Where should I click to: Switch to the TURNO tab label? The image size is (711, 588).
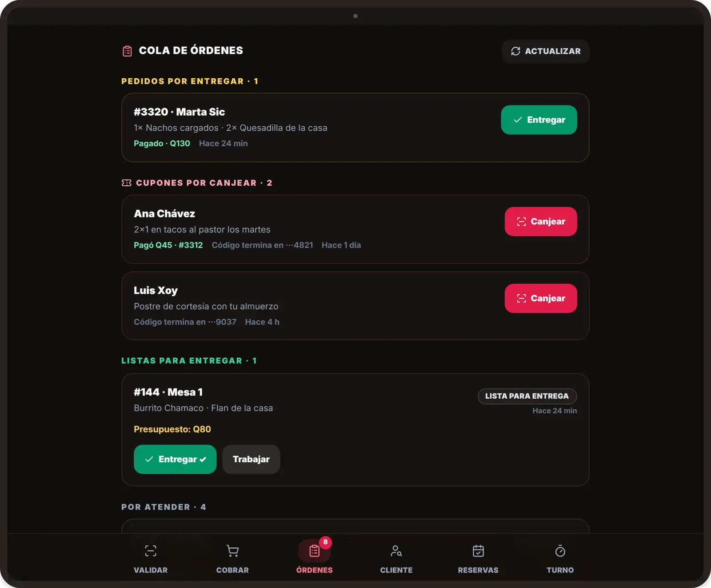pyautogui.click(x=560, y=570)
